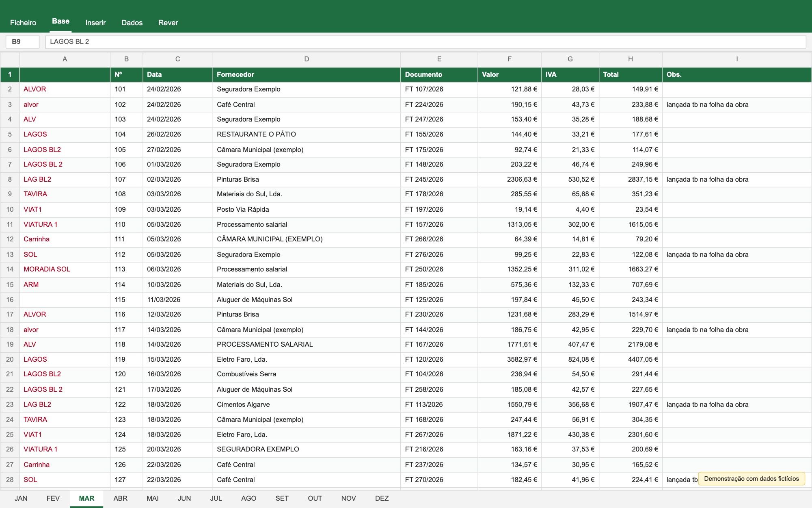Select the Base ribbon tab
812x508 pixels.
tap(61, 22)
